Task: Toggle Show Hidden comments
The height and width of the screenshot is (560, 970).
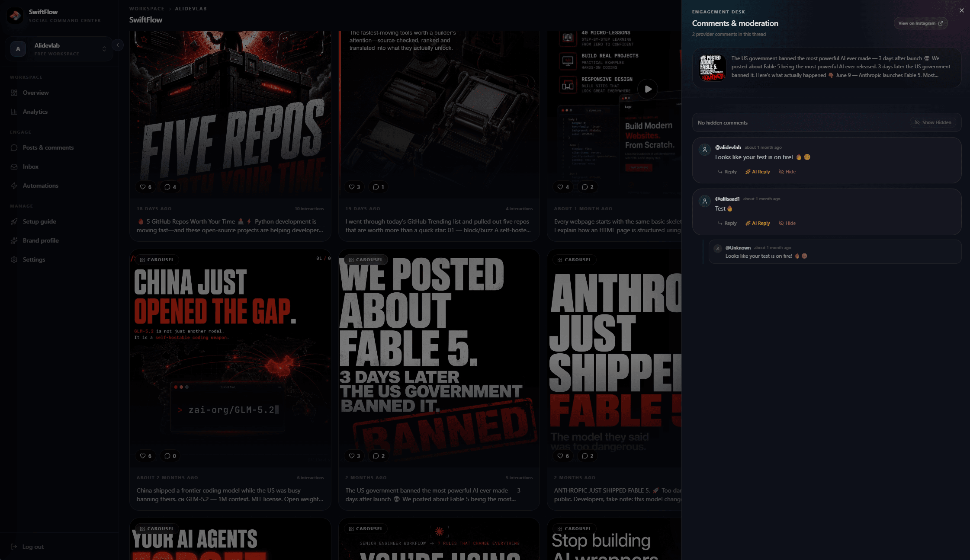Action: coord(933,122)
